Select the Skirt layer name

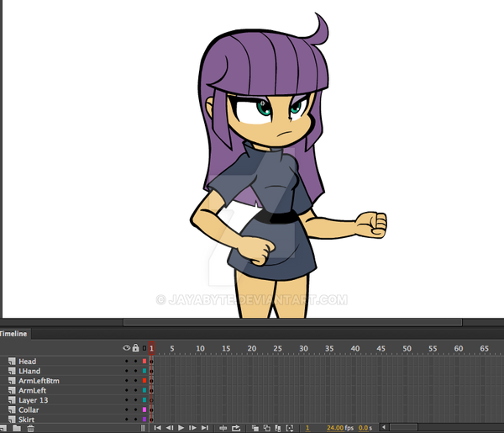26,420
